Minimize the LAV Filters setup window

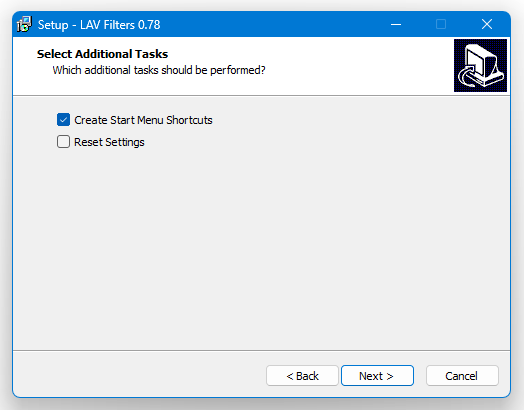coord(396,24)
